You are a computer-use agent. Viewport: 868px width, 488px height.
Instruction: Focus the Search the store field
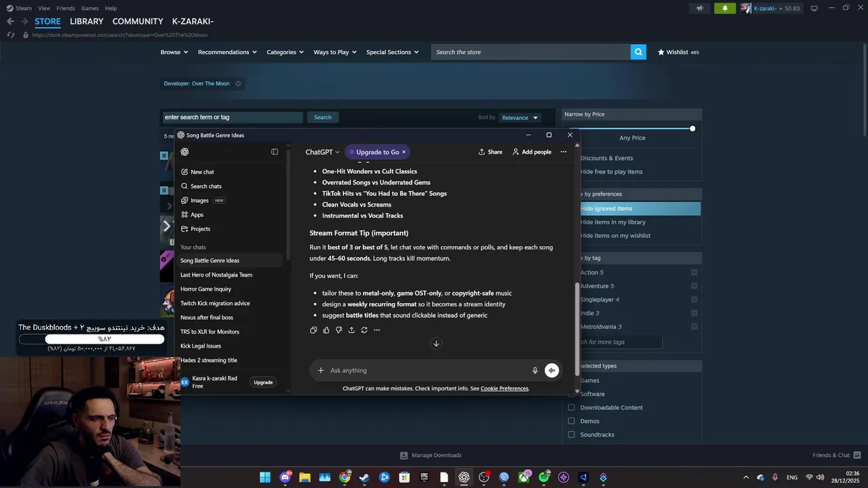531,52
